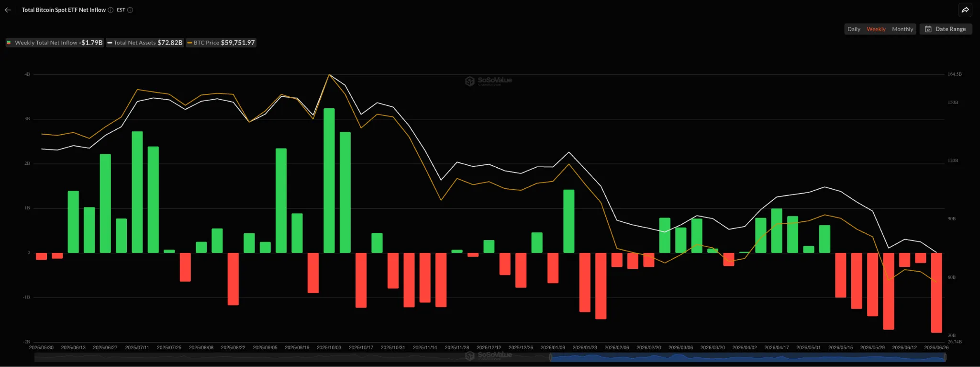Screen dimensions: 980x367
Task: Click the EST timezone label
Action: (121, 10)
